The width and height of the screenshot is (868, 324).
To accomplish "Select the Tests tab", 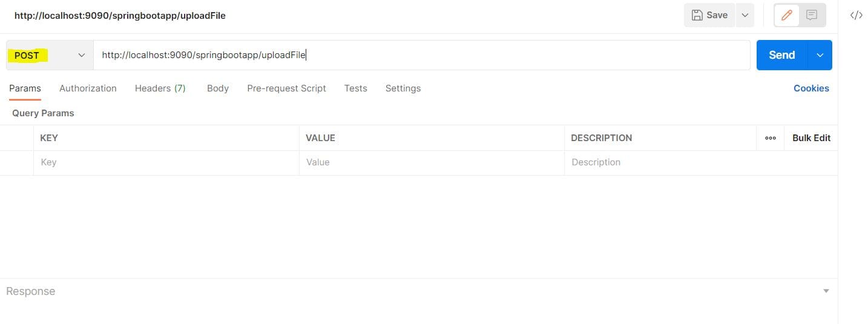I will [x=356, y=88].
